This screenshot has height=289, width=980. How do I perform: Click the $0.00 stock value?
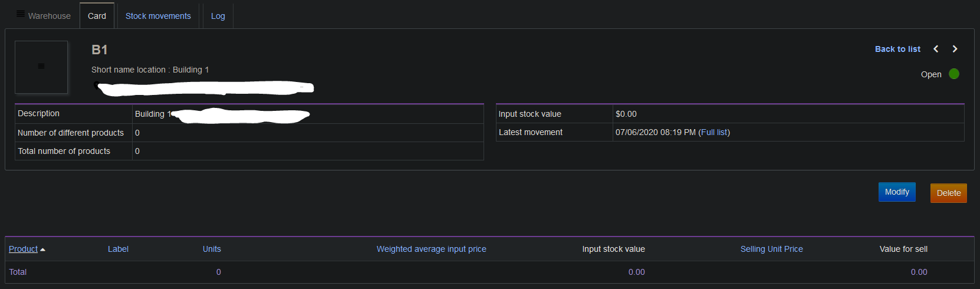[x=626, y=114]
